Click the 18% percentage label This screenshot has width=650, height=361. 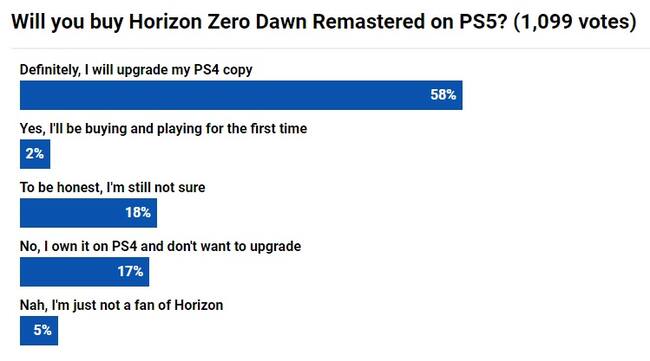point(138,213)
